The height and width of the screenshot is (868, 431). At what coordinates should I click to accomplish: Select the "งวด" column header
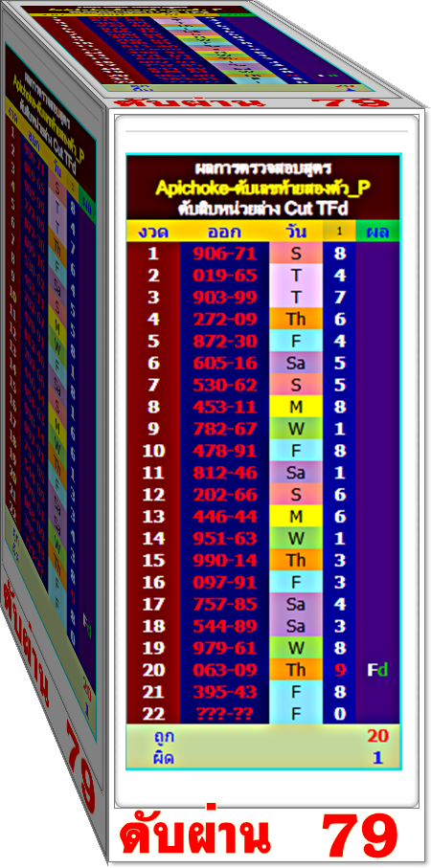click(153, 232)
